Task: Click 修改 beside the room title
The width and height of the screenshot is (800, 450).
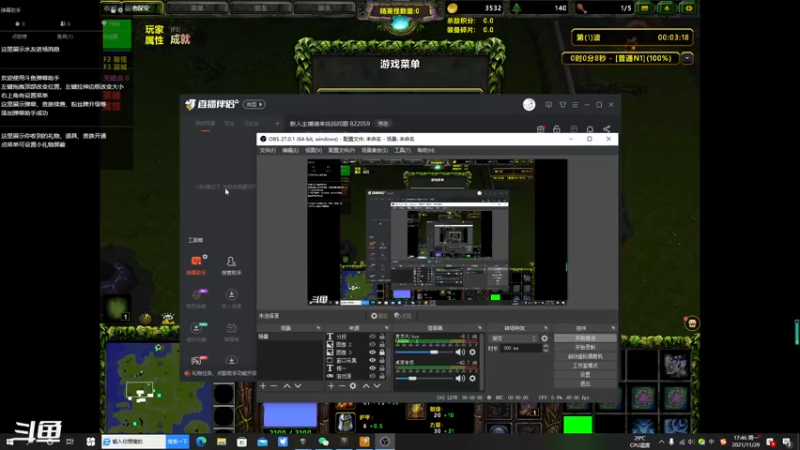Action: [383, 124]
